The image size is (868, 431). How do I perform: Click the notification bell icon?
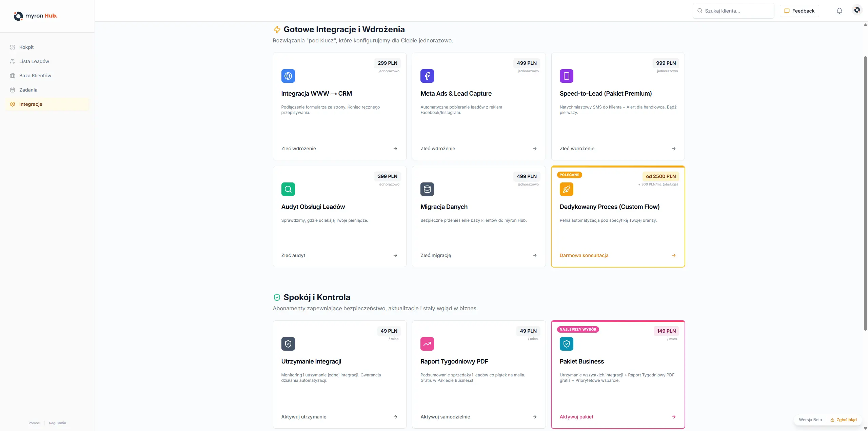click(839, 11)
